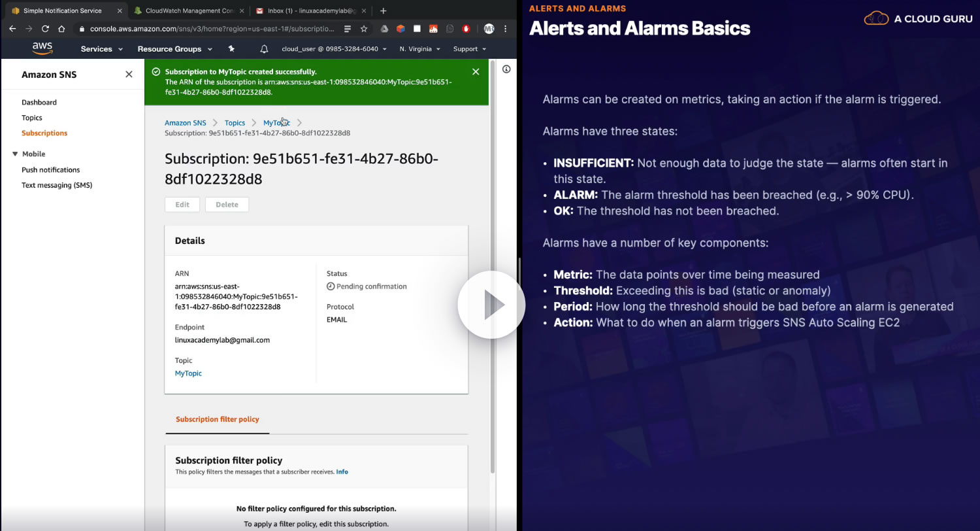Click the endpoint email linuxacademylab@gmail.com
980x531 pixels.
(x=222, y=340)
